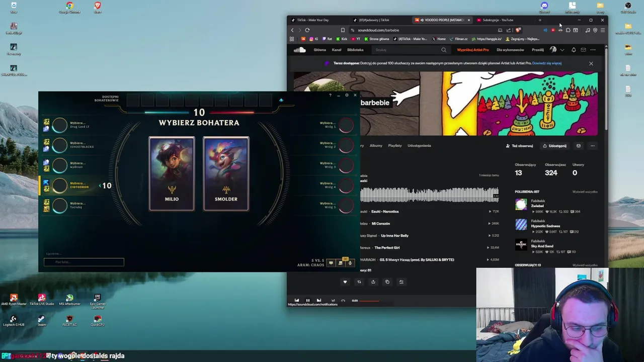644x362 pixels.
Task: Play track The Perfect Girl
Action: tap(387, 248)
